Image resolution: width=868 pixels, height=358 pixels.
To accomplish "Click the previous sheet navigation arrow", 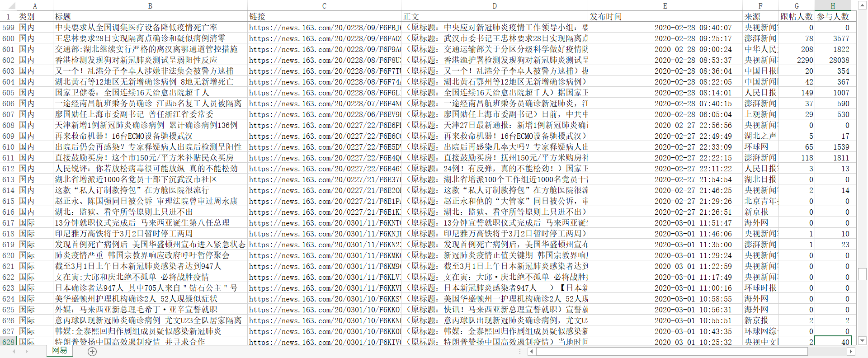I will (x=14, y=351).
